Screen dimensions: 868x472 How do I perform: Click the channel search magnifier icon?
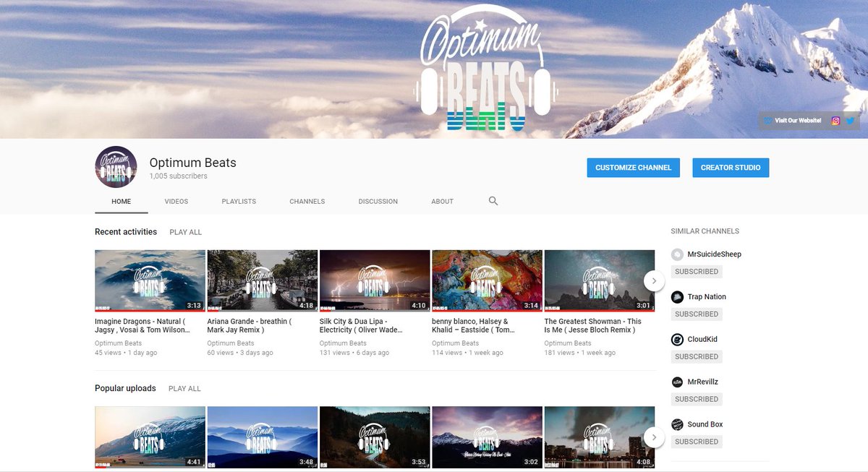pos(493,201)
